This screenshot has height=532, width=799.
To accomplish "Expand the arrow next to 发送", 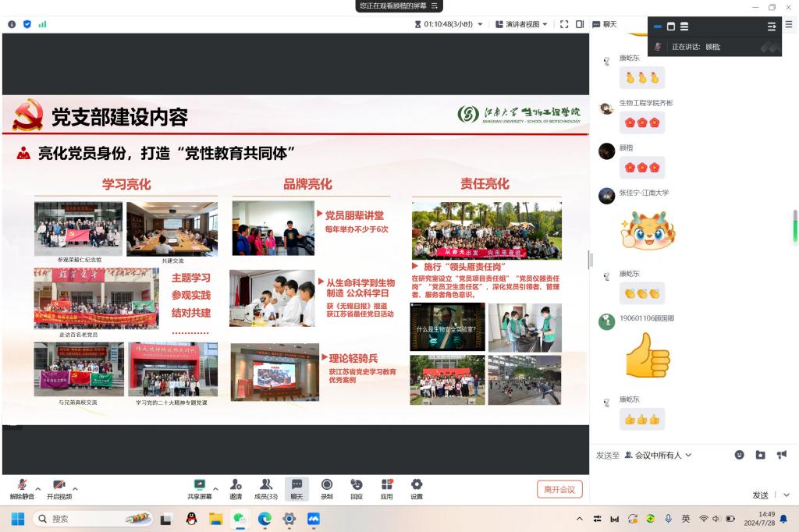I will pos(786,495).
